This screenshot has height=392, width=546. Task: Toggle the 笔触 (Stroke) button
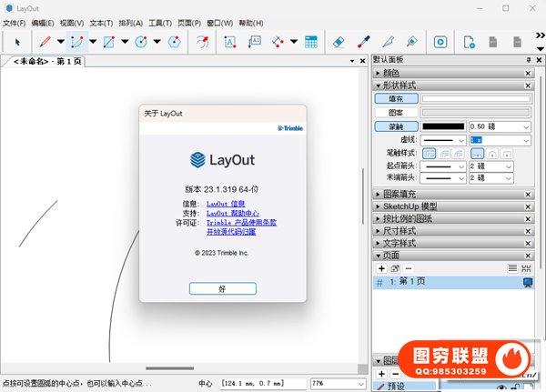tap(395, 126)
